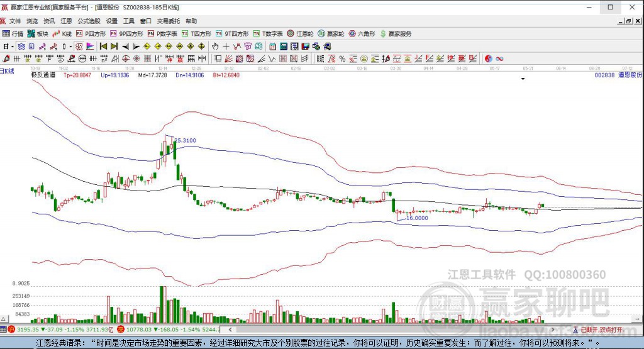This screenshot has height=349, width=644.
Task: Jump to the first bar with skip-to-start icon
Action: pyautogui.click(x=104, y=47)
